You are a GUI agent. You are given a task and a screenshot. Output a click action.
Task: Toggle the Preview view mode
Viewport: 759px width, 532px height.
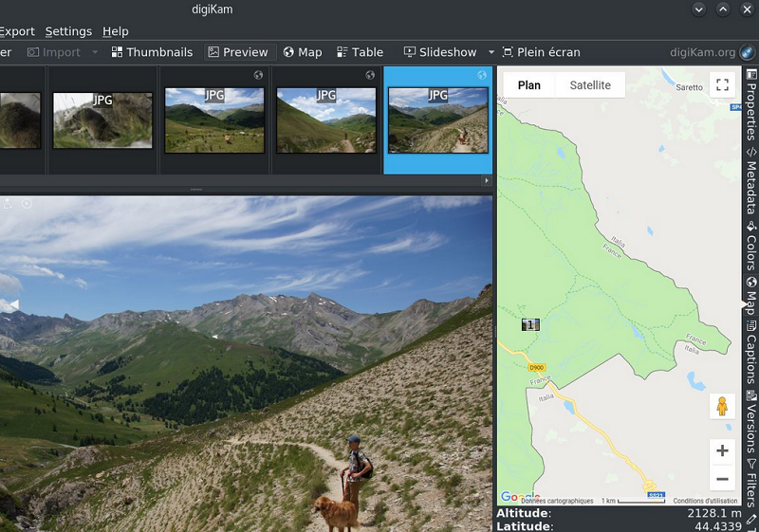pos(237,52)
